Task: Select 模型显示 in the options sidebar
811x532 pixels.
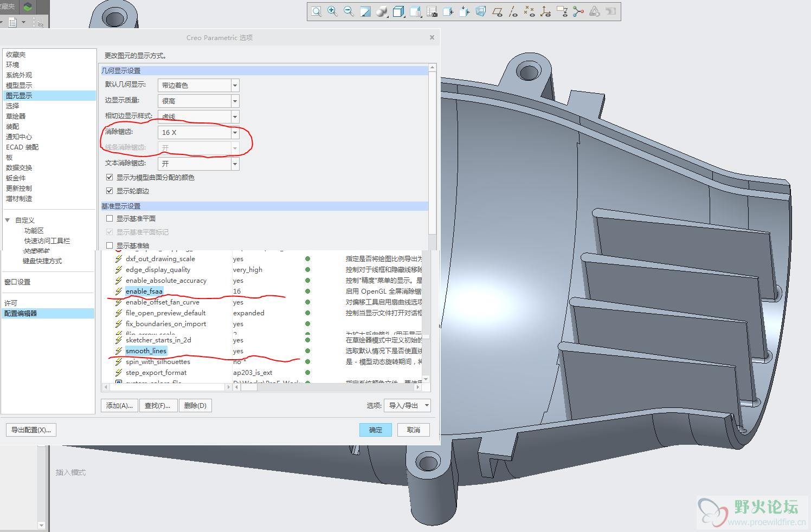Action: (19, 86)
